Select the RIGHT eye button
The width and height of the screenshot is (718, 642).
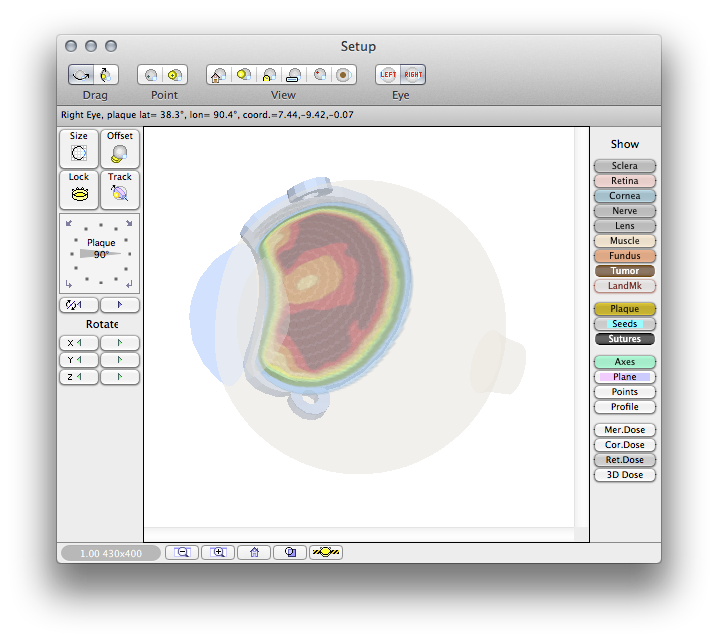coord(413,75)
